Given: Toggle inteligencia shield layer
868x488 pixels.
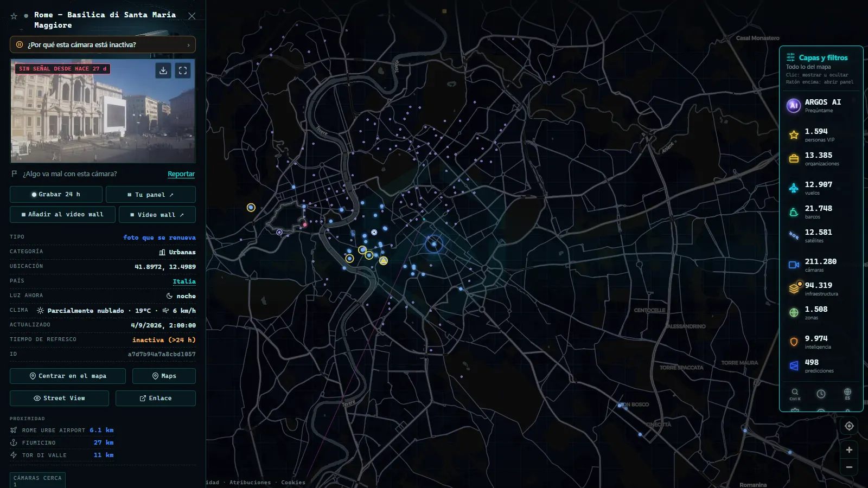Looking at the screenshot, I should click(x=821, y=342).
